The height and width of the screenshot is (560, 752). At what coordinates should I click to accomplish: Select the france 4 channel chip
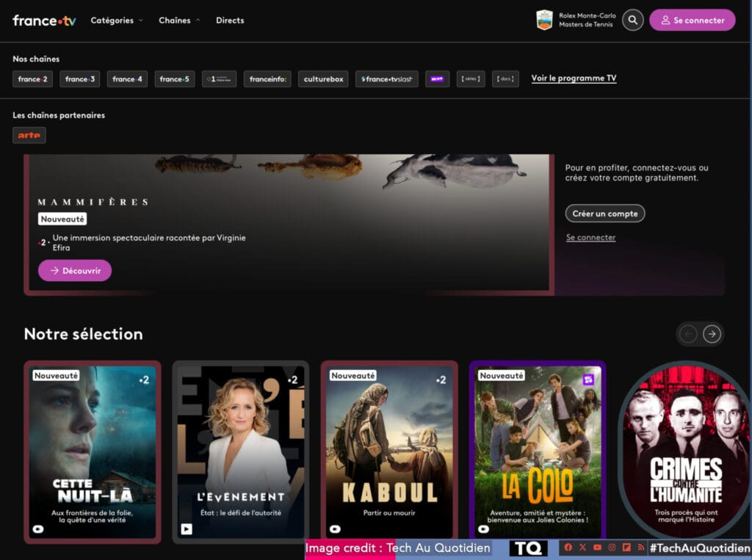[127, 79]
